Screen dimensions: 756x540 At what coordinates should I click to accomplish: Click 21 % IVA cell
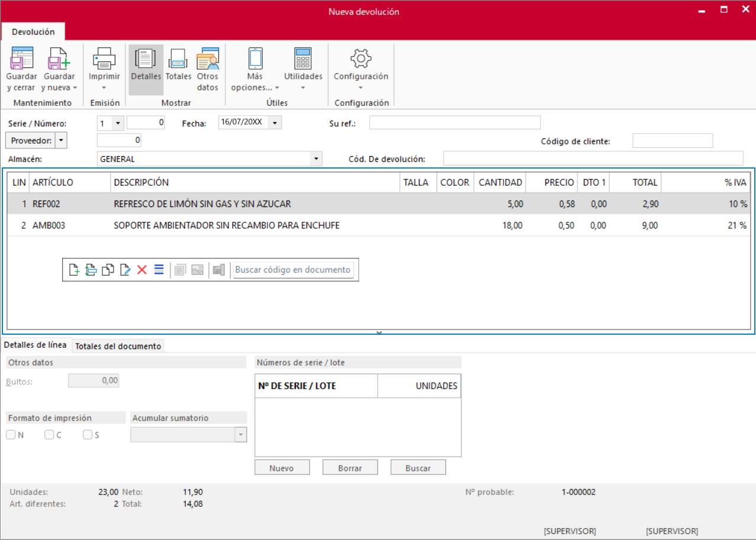(x=706, y=225)
